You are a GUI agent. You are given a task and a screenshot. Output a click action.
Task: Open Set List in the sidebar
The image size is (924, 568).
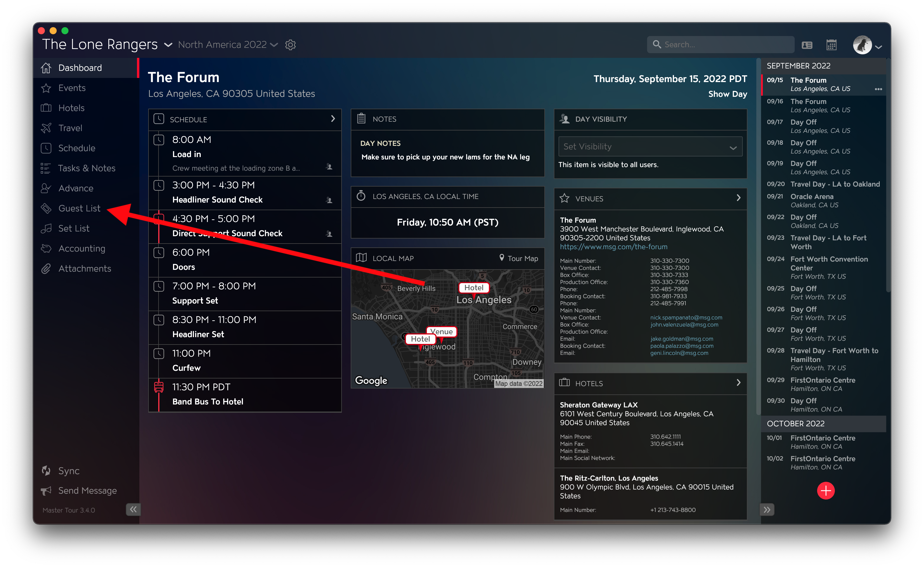click(x=86, y=228)
